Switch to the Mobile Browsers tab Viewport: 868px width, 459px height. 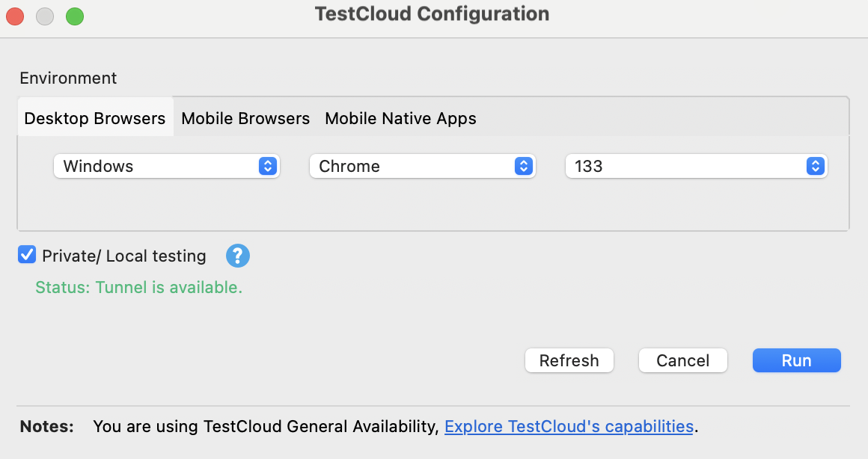tap(245, 118)
